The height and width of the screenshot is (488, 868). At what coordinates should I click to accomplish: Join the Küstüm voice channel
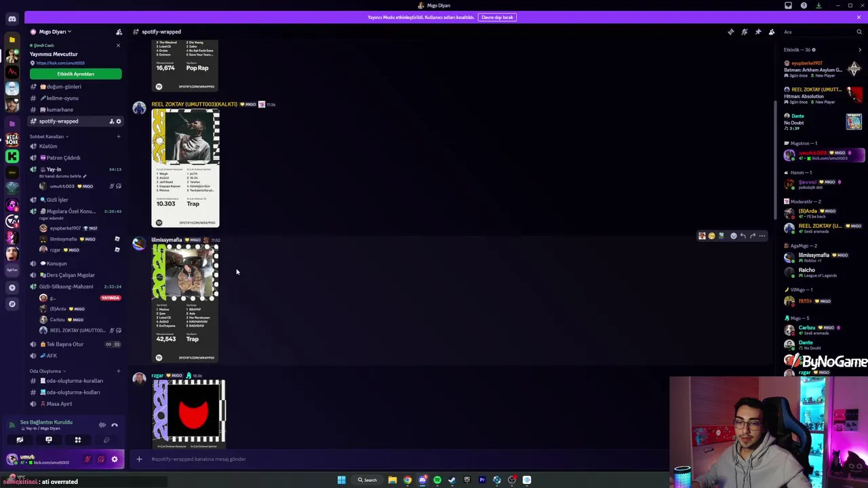(x=75, y=146)
